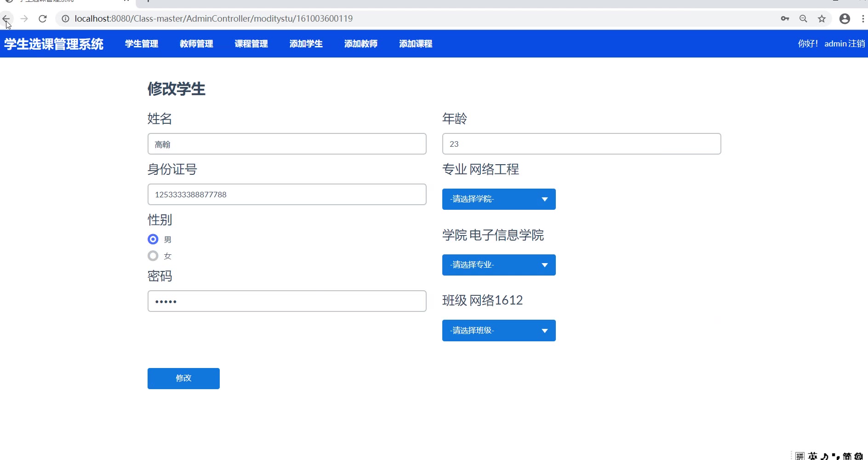The image size is (868, 460).
Task: Open 添加教师 in the navbar
Action: (x=361, y=44)
